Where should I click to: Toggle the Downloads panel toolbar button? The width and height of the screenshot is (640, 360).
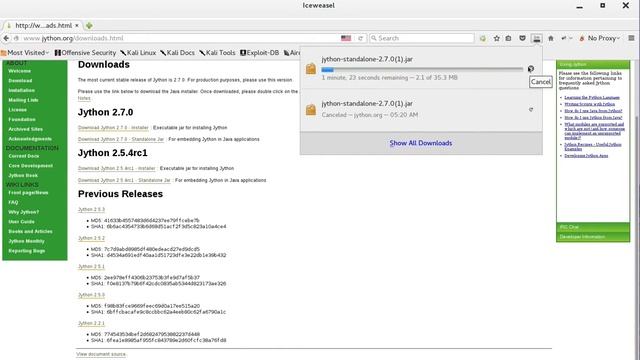[x=536, y=38]
